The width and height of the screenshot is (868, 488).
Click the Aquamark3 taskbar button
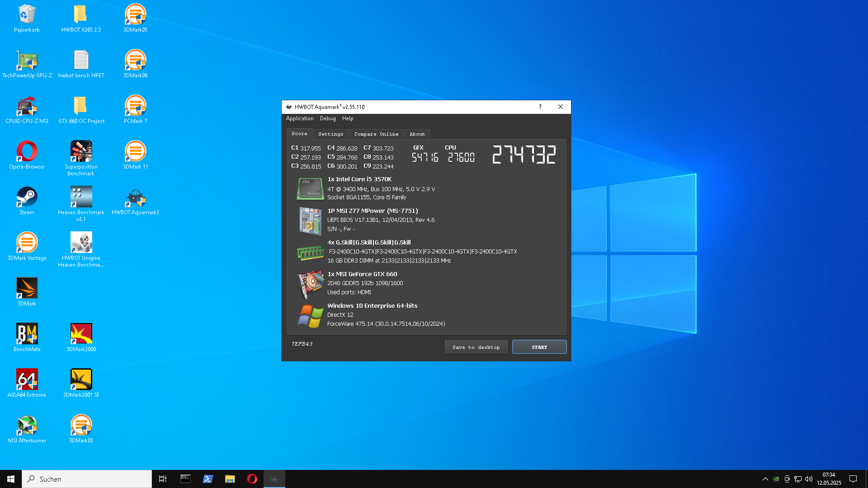pyautogui.click(x=274, y=479)
